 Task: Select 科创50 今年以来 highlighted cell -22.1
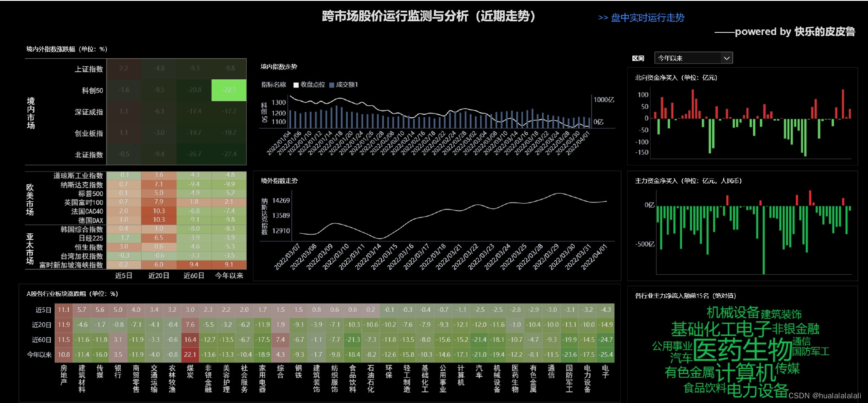(229, 90)
